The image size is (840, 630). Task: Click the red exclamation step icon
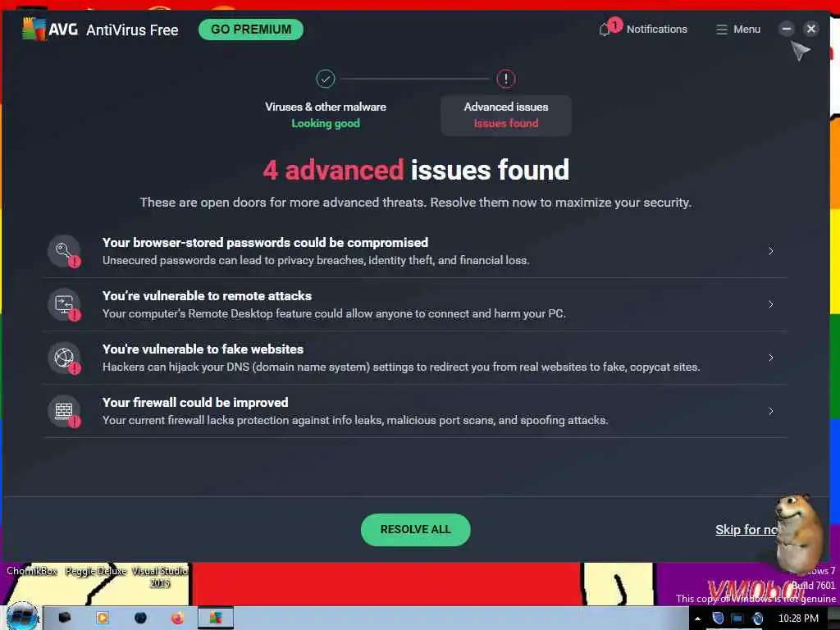[505, 79]
